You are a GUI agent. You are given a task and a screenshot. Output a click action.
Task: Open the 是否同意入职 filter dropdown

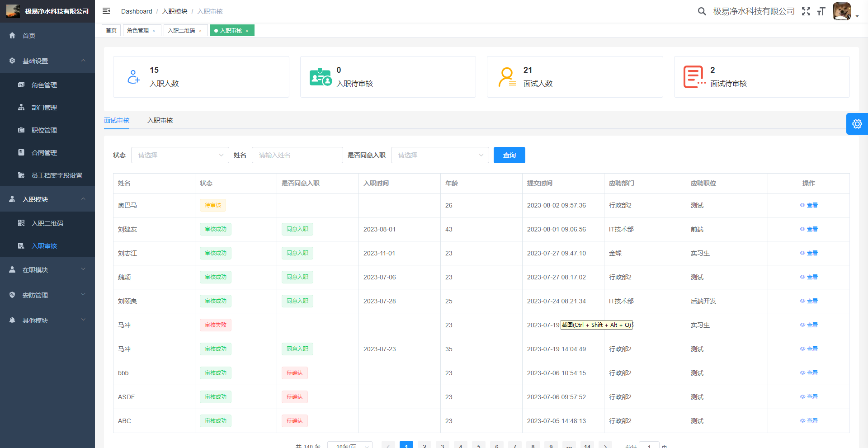[x=440, y=155]
